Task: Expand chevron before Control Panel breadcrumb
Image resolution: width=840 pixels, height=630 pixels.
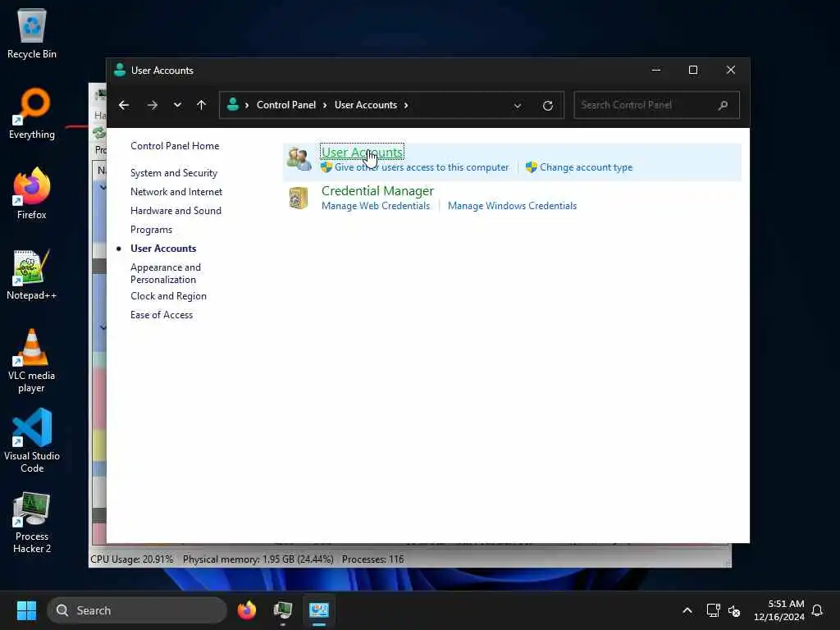Action: tap(246, 105)
